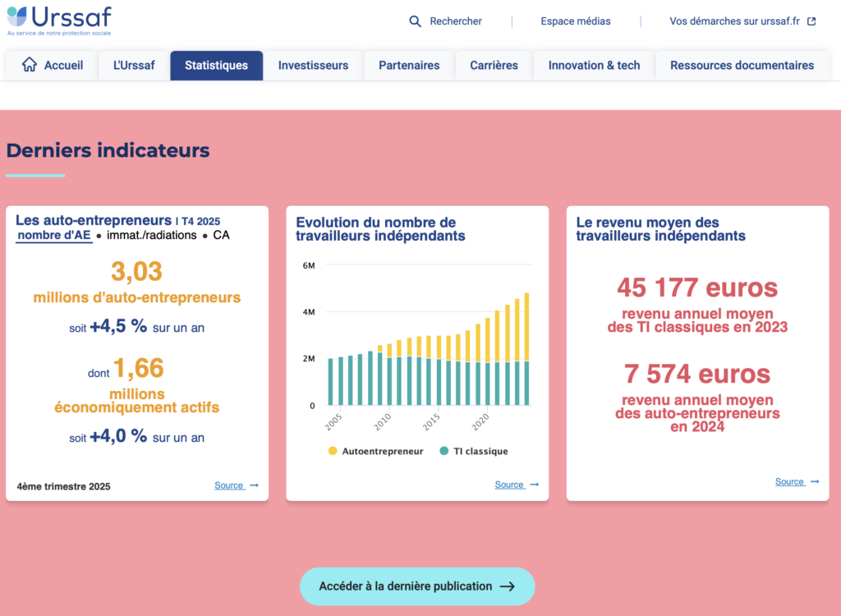Click arrow beside revenu moyen Source link
This screenshot has height=616, width=841.
[815, 481]
